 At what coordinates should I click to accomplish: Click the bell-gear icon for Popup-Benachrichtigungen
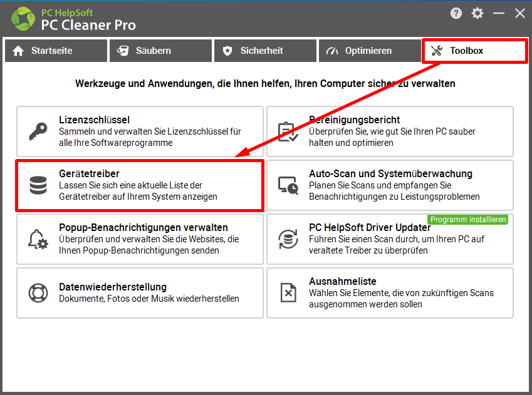coord(38,239)
